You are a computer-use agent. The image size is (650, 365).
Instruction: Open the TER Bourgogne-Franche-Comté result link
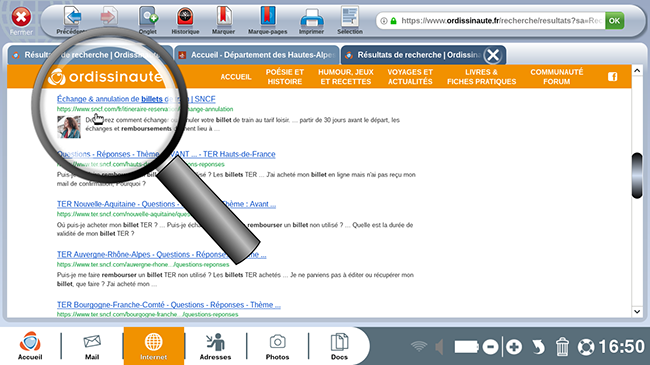pyautogui.click(x=169, y=305)
